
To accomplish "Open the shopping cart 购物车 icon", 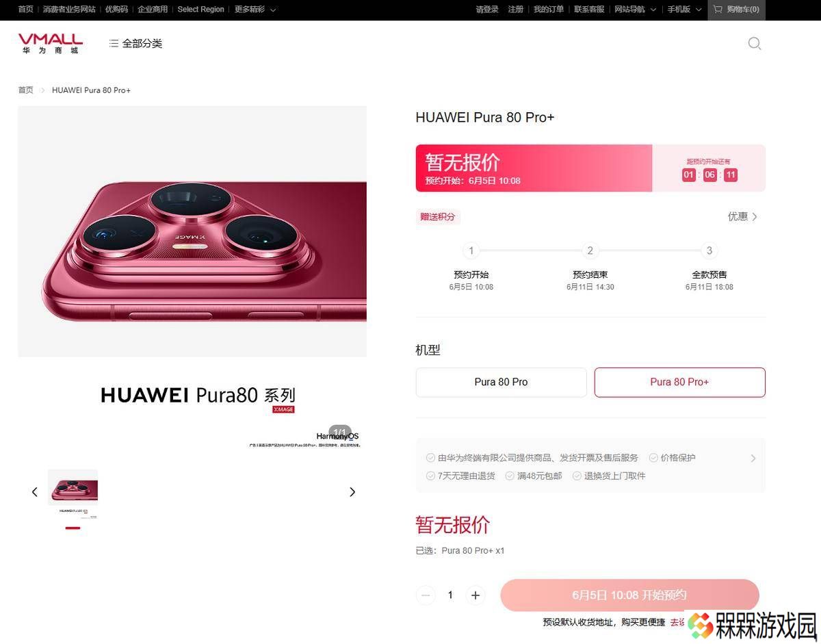I will 718,10.
